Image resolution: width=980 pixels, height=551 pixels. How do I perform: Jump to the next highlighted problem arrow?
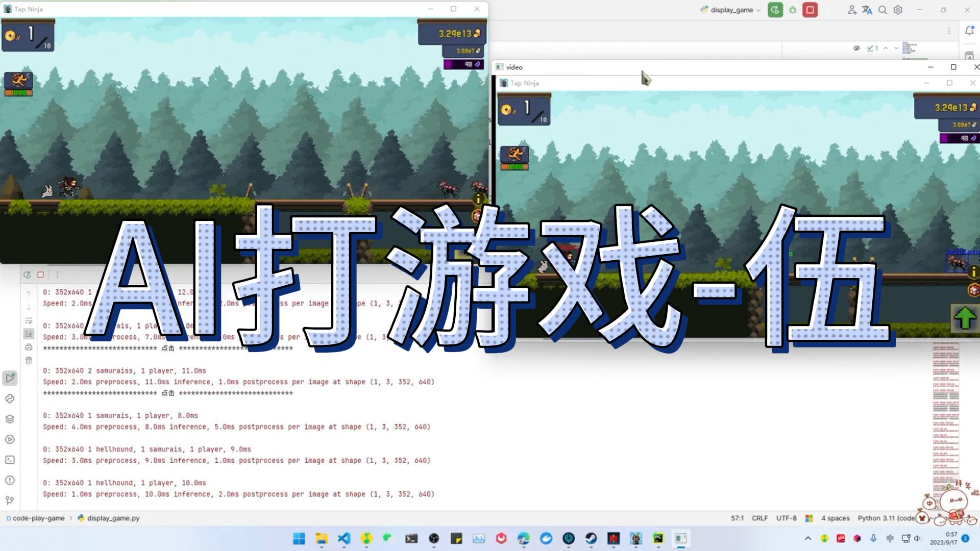[x=896, y=48]
